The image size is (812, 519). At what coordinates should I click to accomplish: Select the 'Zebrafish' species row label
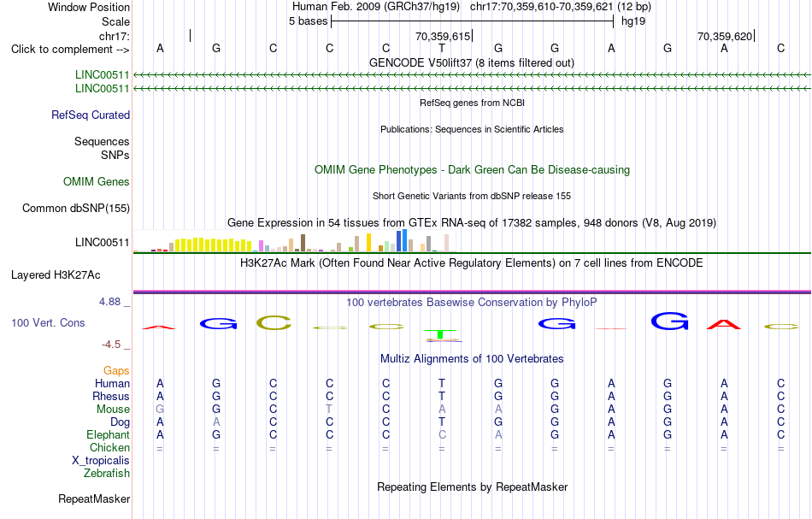[107, 473]
